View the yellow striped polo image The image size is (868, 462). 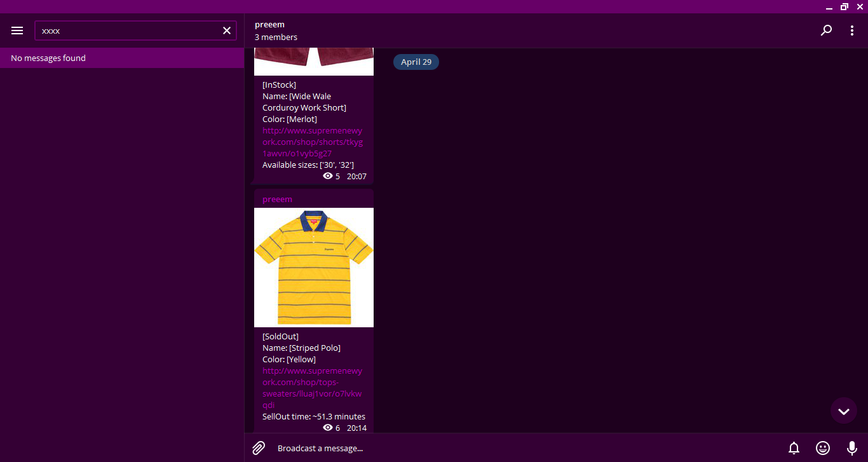[x=314, y=268]
